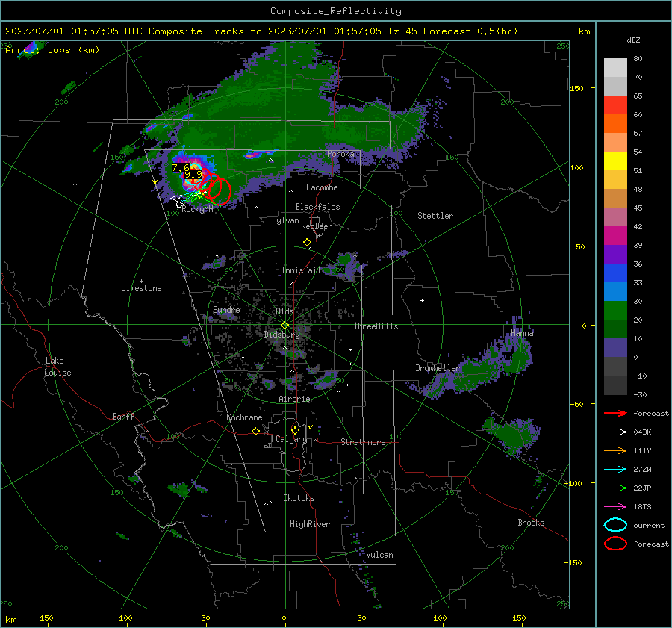
Task: Click the 7.6 storm top annotation
Action: coord(181,168)
